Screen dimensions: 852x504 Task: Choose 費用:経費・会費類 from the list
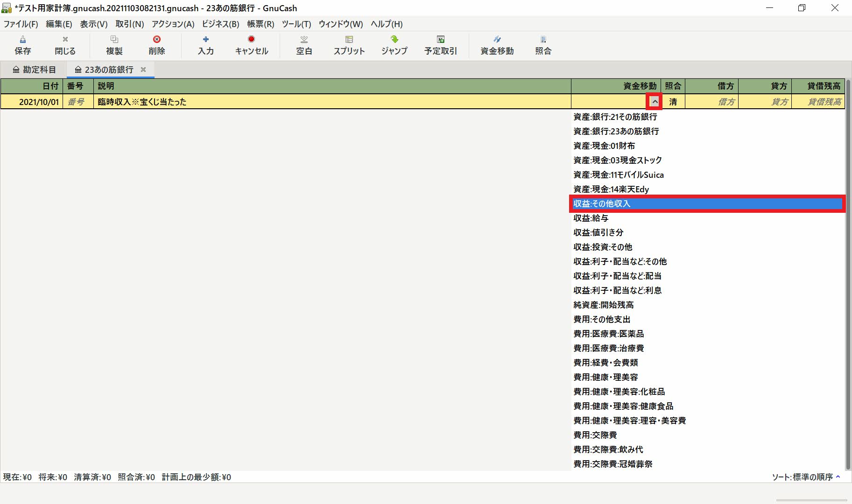click(708, 363)
